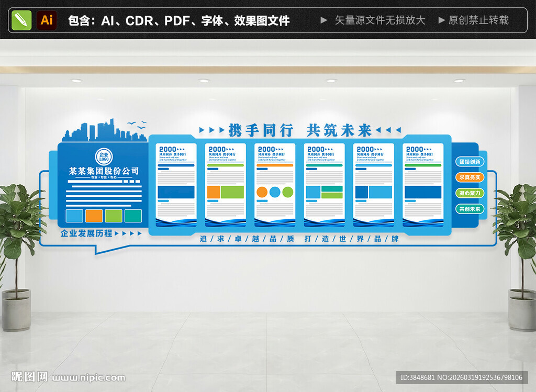Viewport: 536px width, 392px height.
Task: Open the fourth 2000 panel with teal header bar
Action: pyautogui.click(x=324, y=185)
